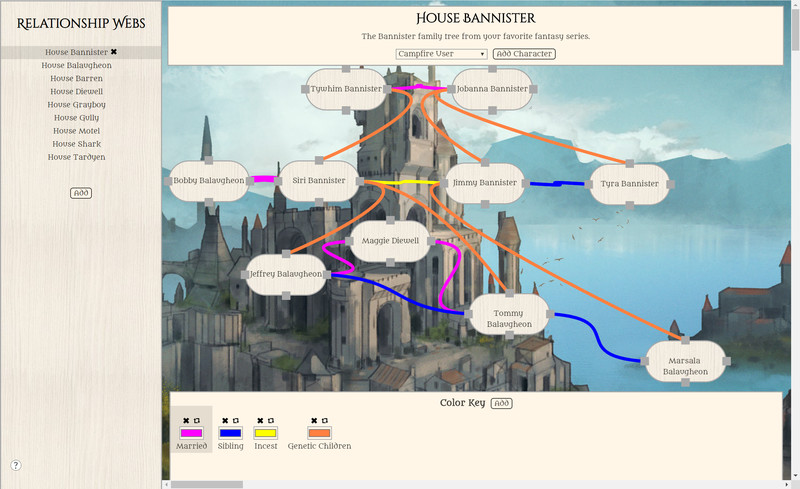Viewport: 800px width, 489px height.
Task: Open House Tardyen web
Action: 77,157
